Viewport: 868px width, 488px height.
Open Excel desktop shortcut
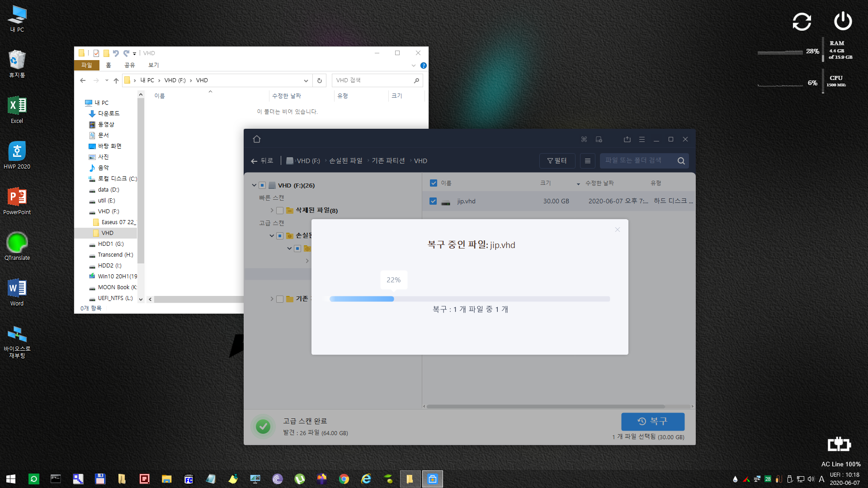pyautogui.click(x=17, y=110)
